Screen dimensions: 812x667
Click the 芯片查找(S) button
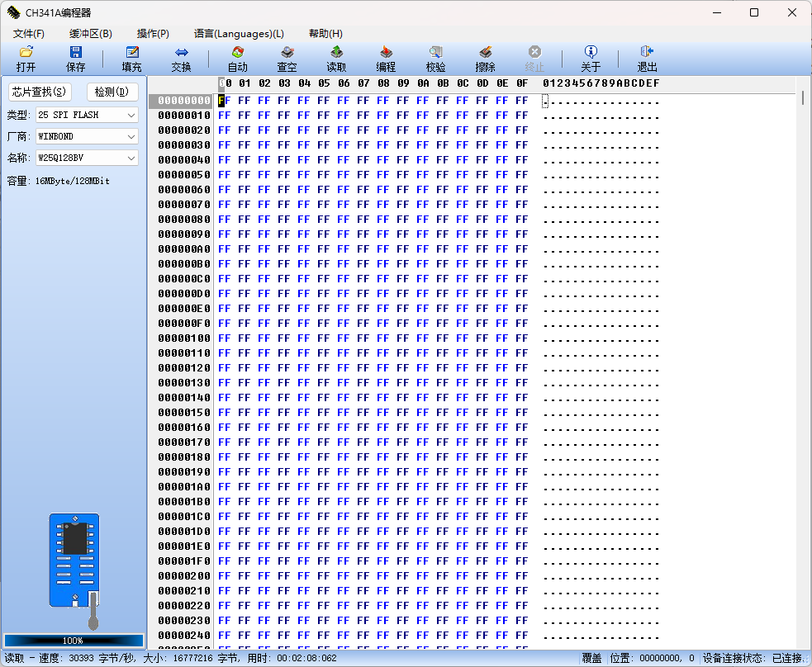pyautogui.click(x=40, y=92)
